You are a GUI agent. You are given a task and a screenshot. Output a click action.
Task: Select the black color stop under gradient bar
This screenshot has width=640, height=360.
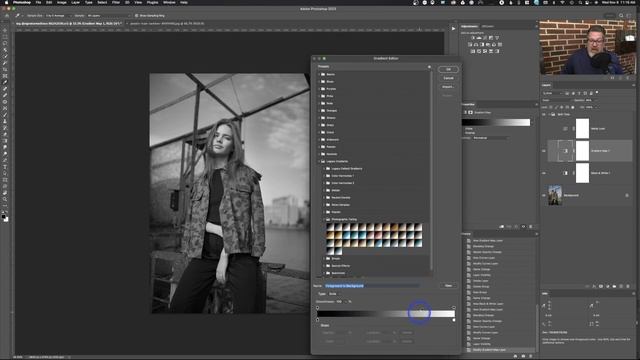pos(318,320)
